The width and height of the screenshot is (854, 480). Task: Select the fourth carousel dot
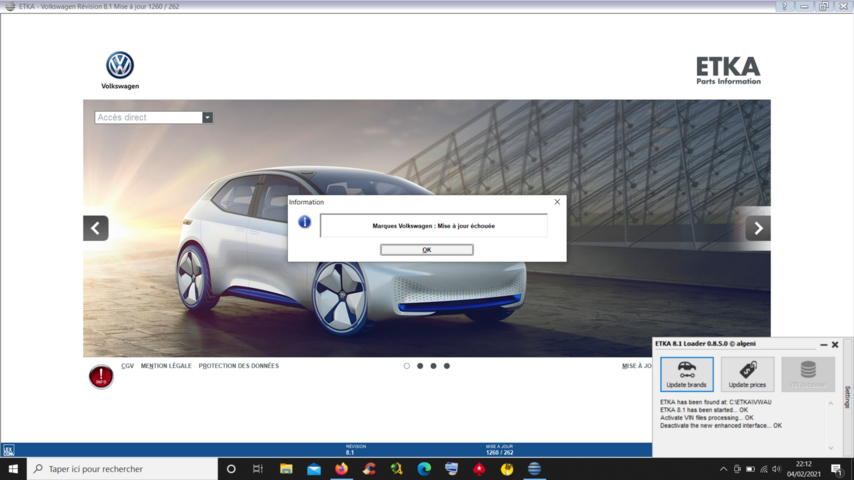pyautogui.click(x=447, y=366)
